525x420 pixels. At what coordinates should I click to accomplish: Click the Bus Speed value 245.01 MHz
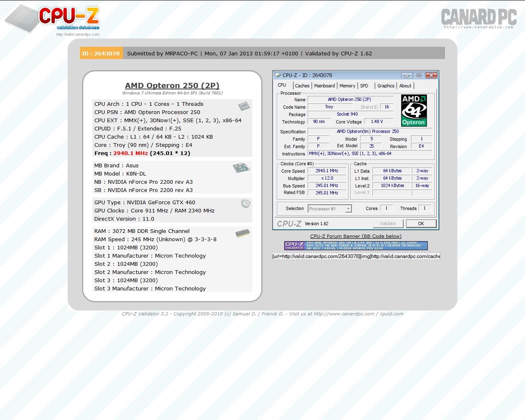[327, 185]
